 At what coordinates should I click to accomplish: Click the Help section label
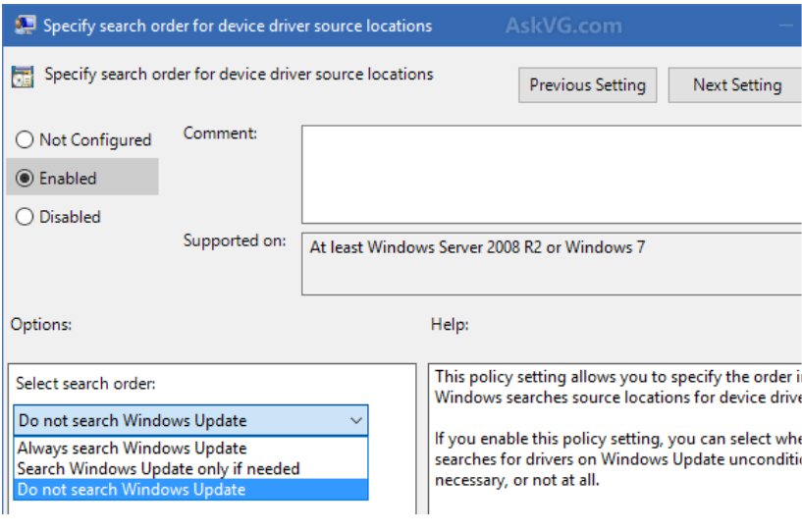click(x=450, y=324)
